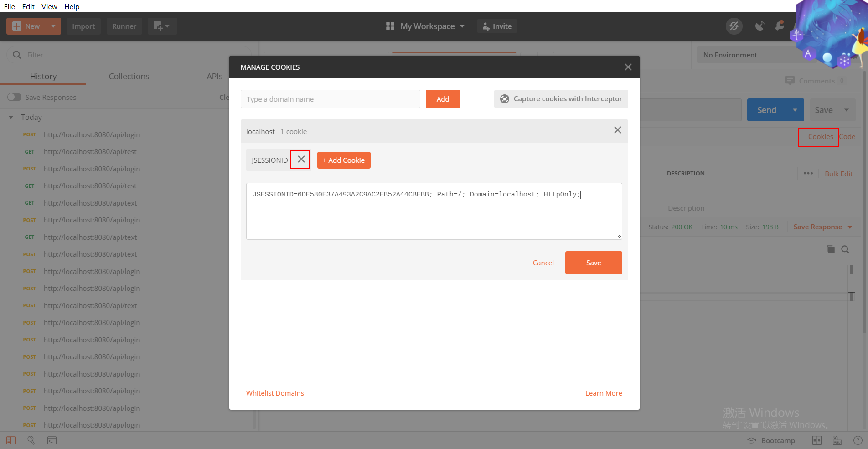Collapse the Today history group
The height and width of the screenshot is (449, 868).
pos(11,117)
